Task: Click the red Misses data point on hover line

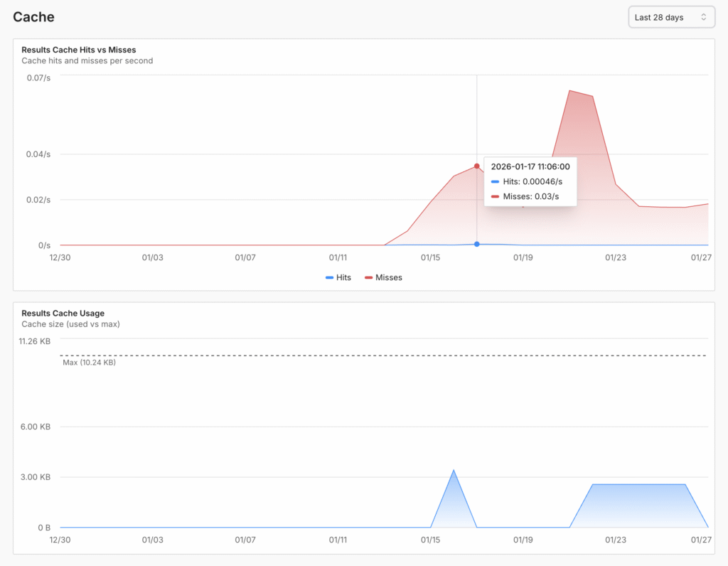Action: [x=476, y=166]
